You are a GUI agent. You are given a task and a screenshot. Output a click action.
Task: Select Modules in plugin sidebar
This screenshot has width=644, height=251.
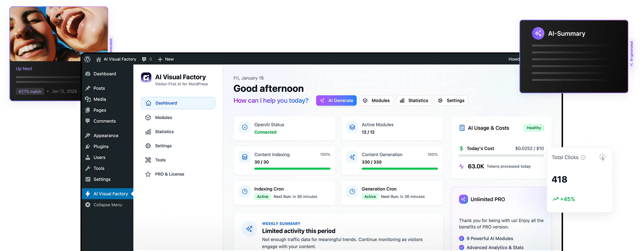click(x=163, y=117)
